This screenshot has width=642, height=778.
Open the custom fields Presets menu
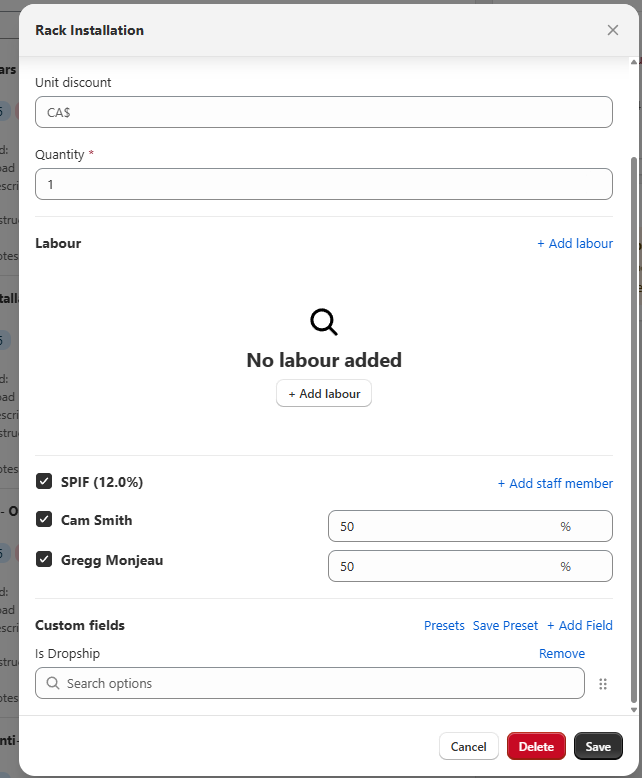[x=444, y=626]
